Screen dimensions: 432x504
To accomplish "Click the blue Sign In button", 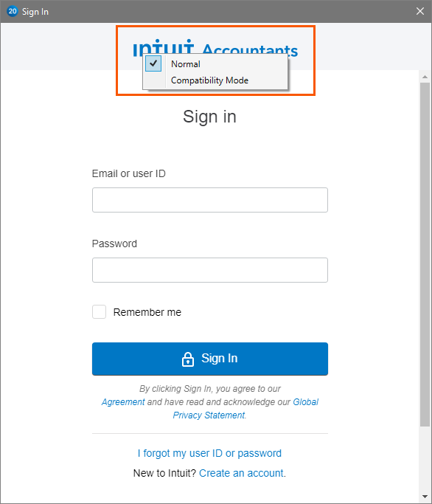I will [x=210, y=359].
